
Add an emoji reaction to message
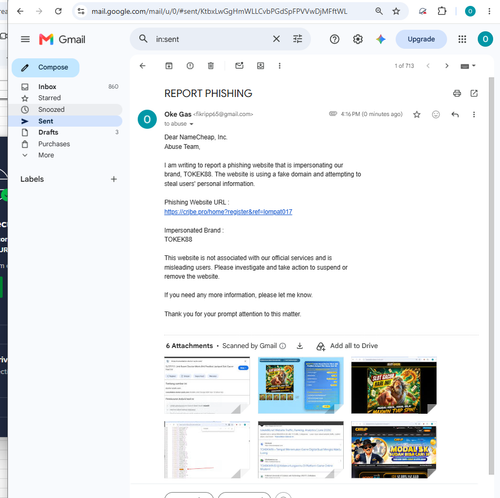pyautogui.click(x=436, y=115)
